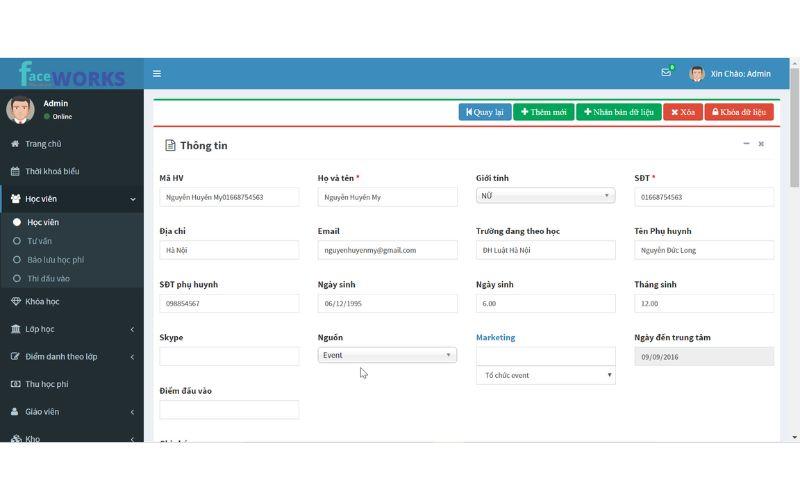Click the red Xóa button
Viewport: 800px width, 500px height.
click(682, 112)
